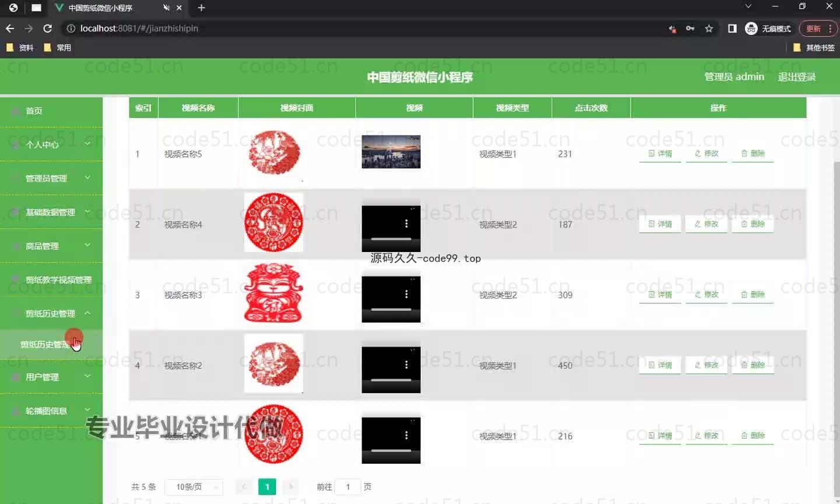Click 详情 button for 视频名称4

[660, 224]
